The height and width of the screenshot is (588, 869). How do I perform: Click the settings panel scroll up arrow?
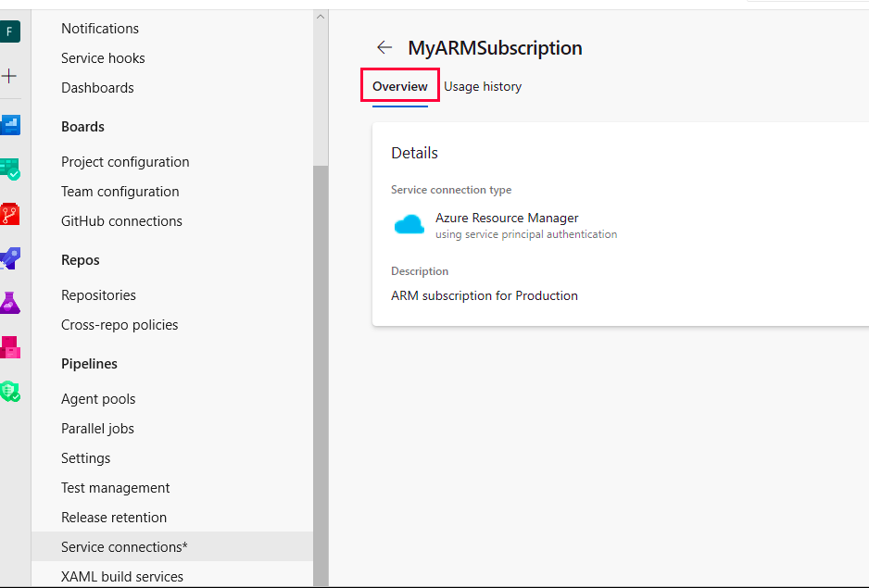[321, 17]
